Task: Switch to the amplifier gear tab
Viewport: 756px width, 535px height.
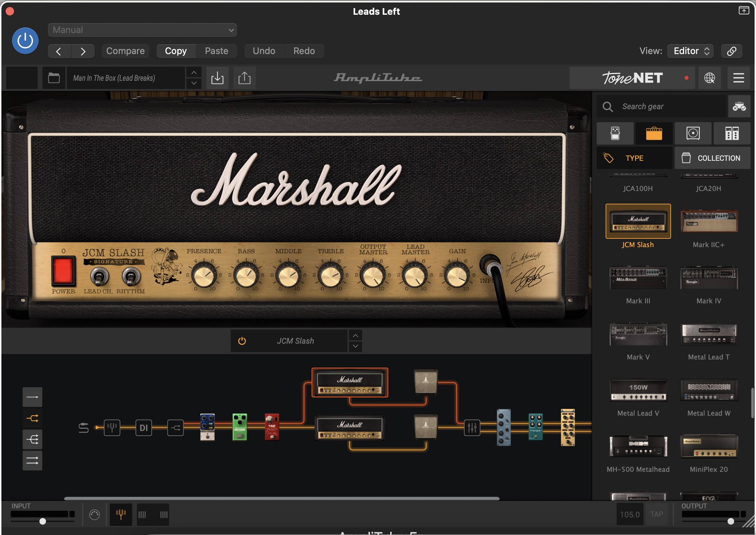Action: (654, 133)
